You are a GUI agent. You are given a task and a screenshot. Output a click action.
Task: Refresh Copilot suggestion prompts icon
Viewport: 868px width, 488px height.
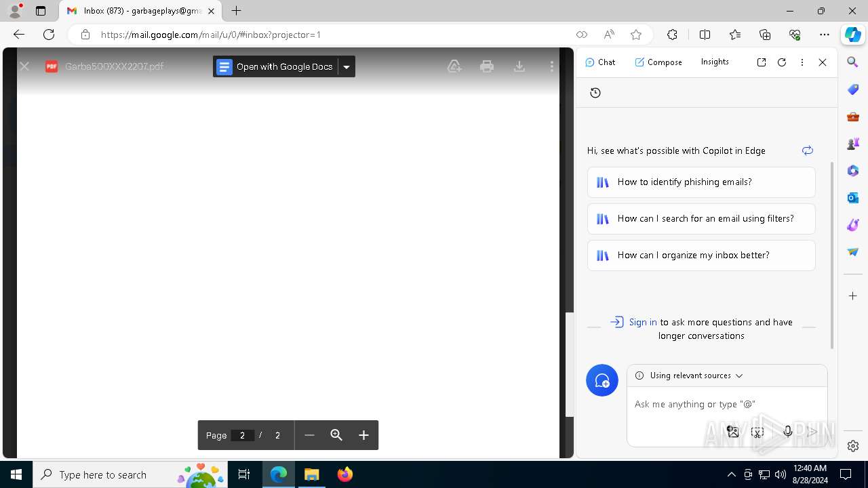[x=807, y=150]
